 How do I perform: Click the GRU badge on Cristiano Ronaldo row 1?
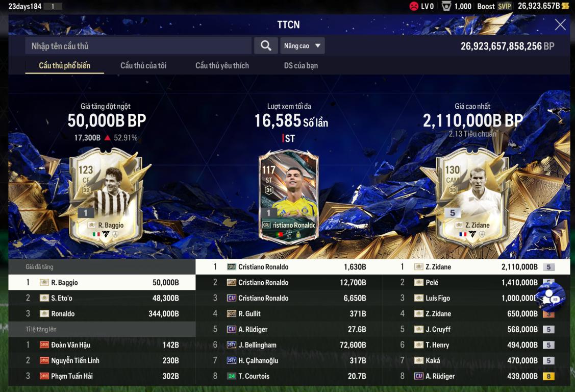232,267
